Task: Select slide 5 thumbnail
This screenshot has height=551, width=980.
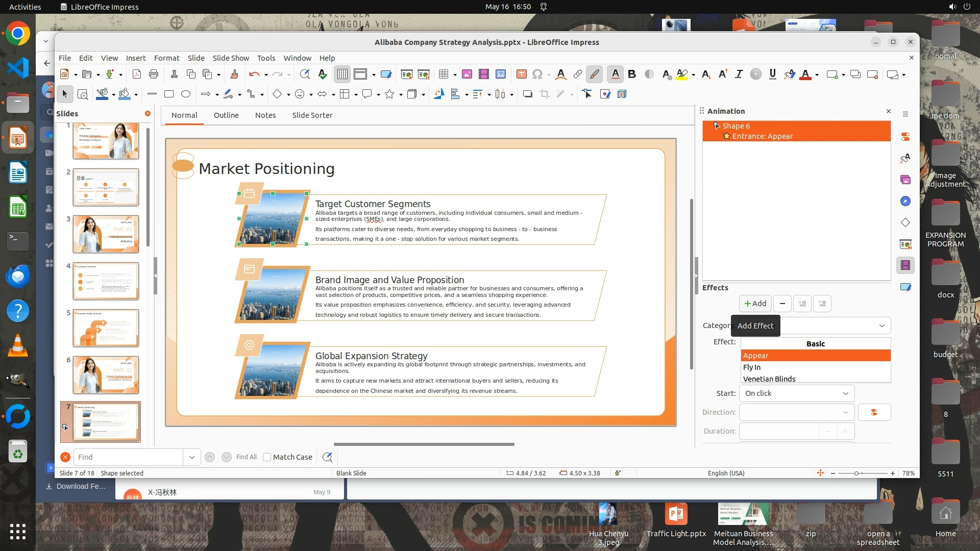Action: tap(106, 328)
